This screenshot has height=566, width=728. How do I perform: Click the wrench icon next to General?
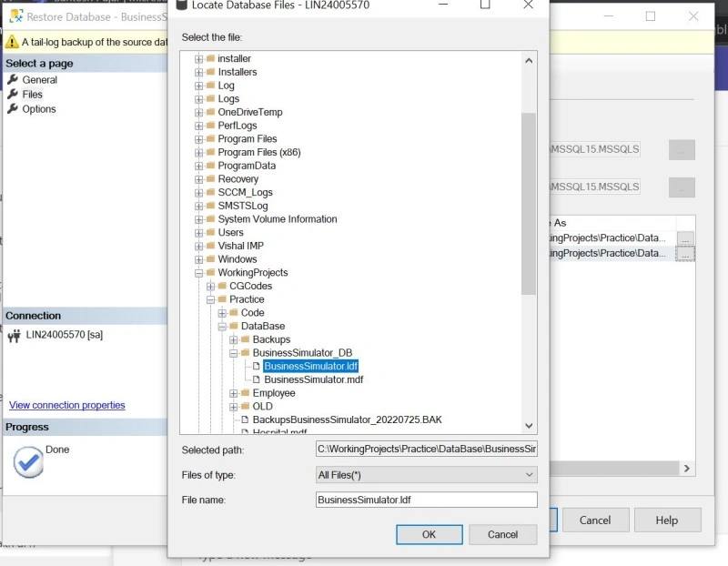[x=13, y=79]
